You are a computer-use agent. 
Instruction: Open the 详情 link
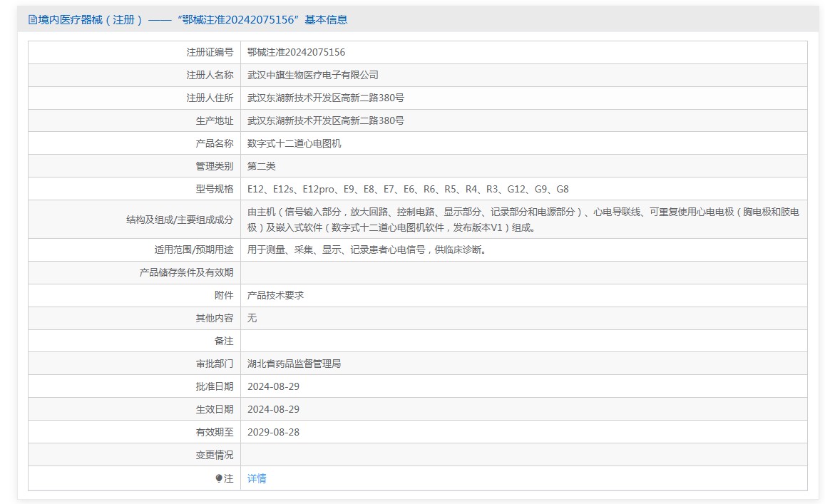click(255, 478)
